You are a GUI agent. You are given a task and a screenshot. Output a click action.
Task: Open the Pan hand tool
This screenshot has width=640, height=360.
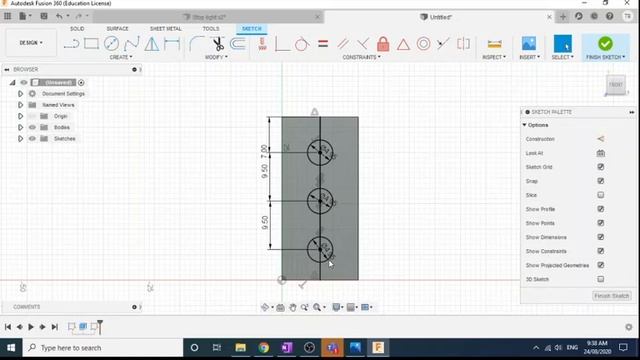coord(293,307)
